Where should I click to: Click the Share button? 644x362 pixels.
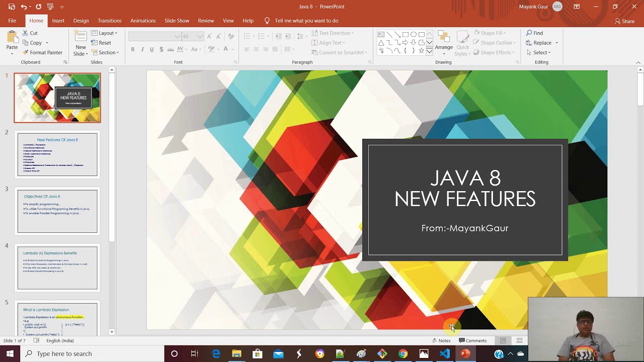coord(624,21)
